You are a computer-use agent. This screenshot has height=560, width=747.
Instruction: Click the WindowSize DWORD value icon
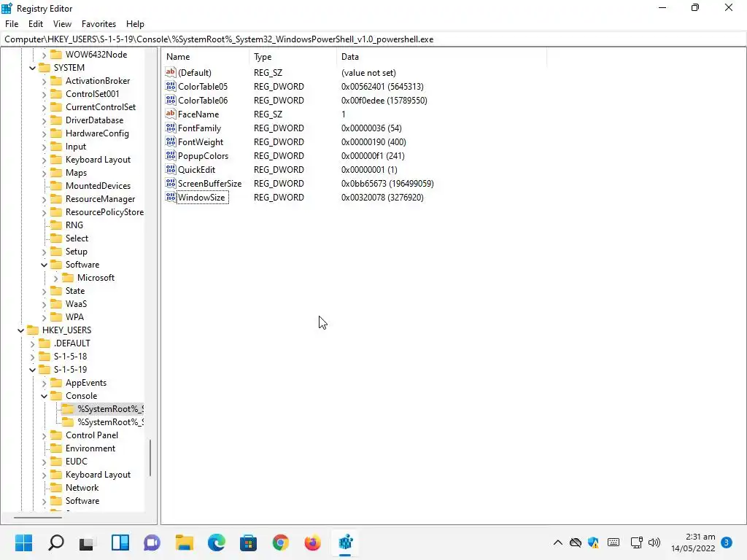point(171,197)
